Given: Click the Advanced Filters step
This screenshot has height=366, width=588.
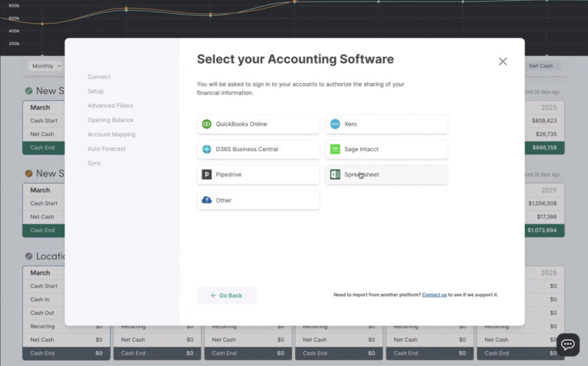Looking at the screenshot, I should pos(110,105).
